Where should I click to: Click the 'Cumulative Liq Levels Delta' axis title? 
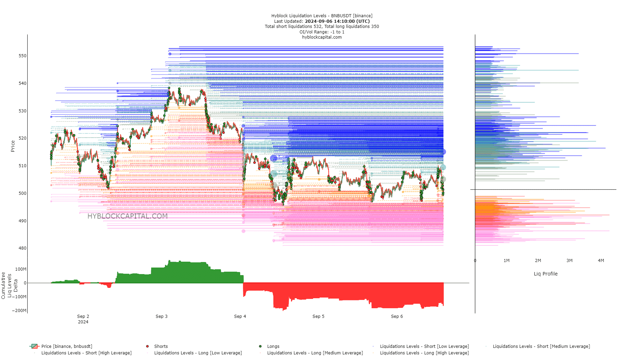[9, 285]
